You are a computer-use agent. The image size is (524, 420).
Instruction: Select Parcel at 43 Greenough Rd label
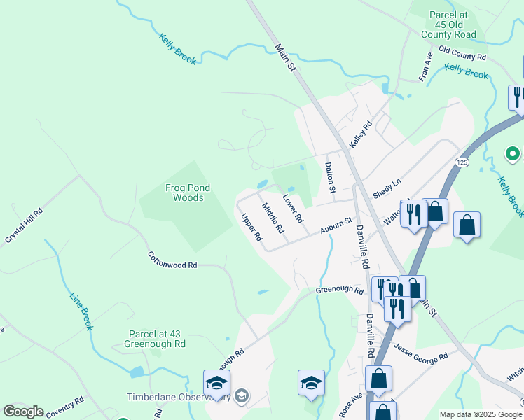pos(155,339)
